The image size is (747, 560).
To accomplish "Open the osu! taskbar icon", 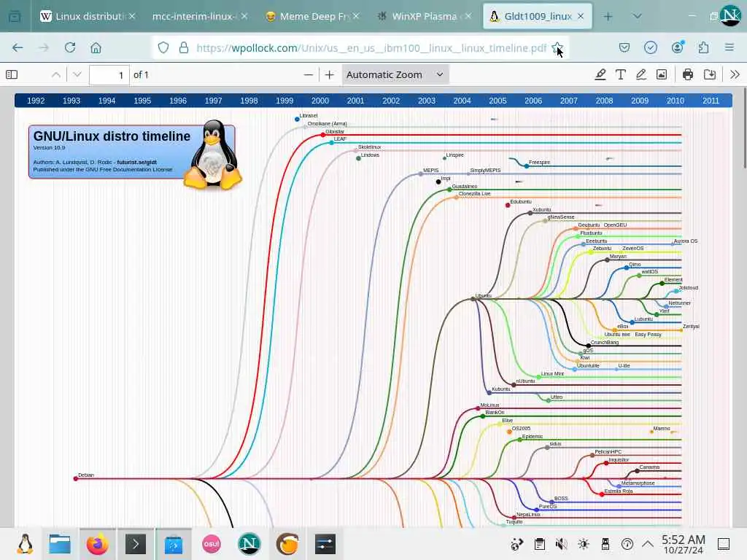I will click(212, 544).
